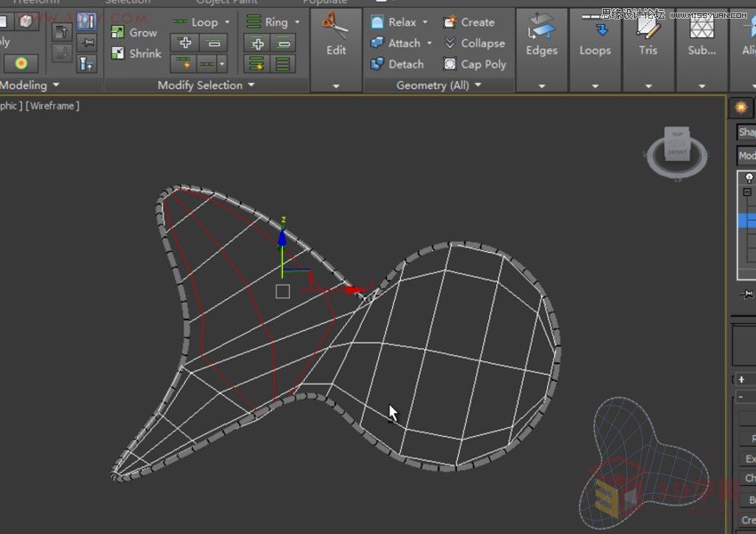Expand the rollout marked with plus sign

pos(741,380)
